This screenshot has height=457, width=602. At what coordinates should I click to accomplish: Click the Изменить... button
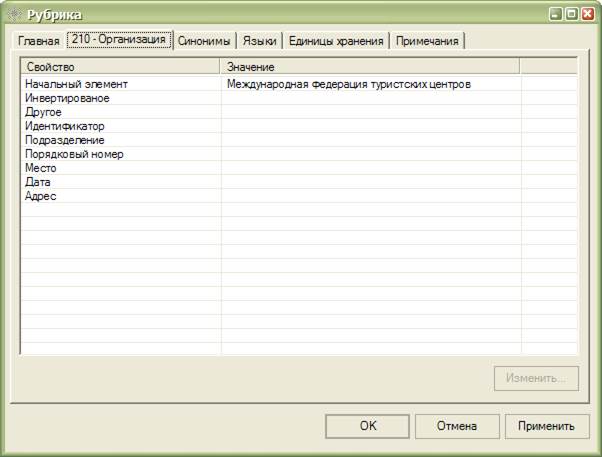tap(536, 379)
